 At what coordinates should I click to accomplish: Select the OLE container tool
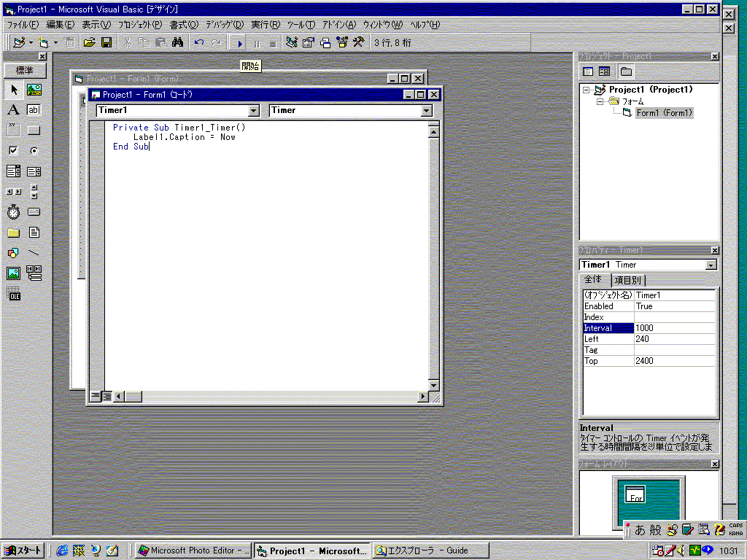tap(14, 294)
